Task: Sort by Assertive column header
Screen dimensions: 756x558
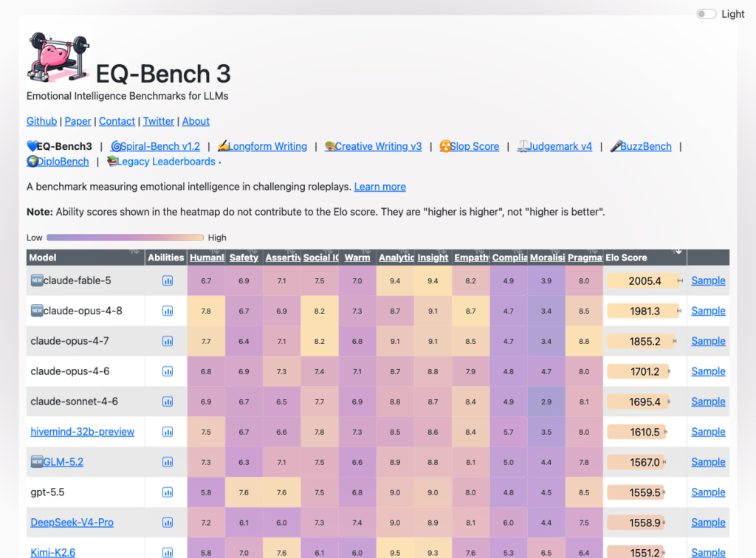Action: tap(282, 258)
